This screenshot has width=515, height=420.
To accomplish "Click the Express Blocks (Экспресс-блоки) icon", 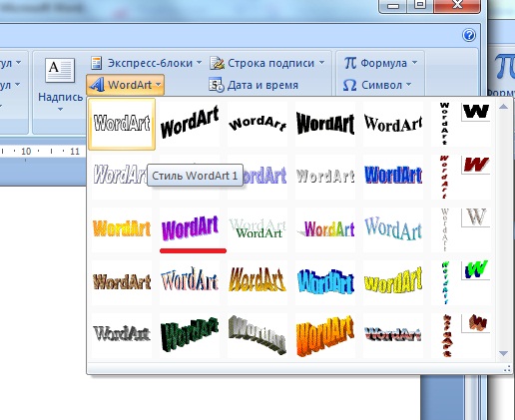I will pyautogui.click(x=97, y=63).
